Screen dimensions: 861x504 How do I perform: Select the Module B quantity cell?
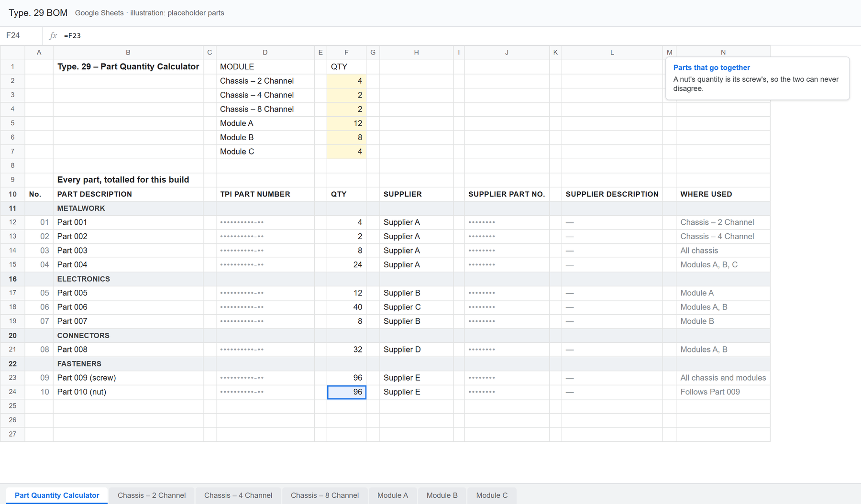(x=346, y=137)
